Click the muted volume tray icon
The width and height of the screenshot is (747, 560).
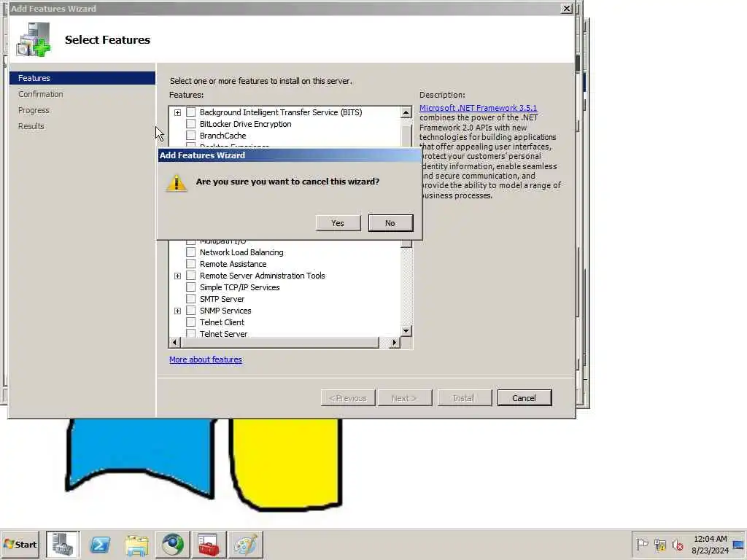click(x=677, y=544)
